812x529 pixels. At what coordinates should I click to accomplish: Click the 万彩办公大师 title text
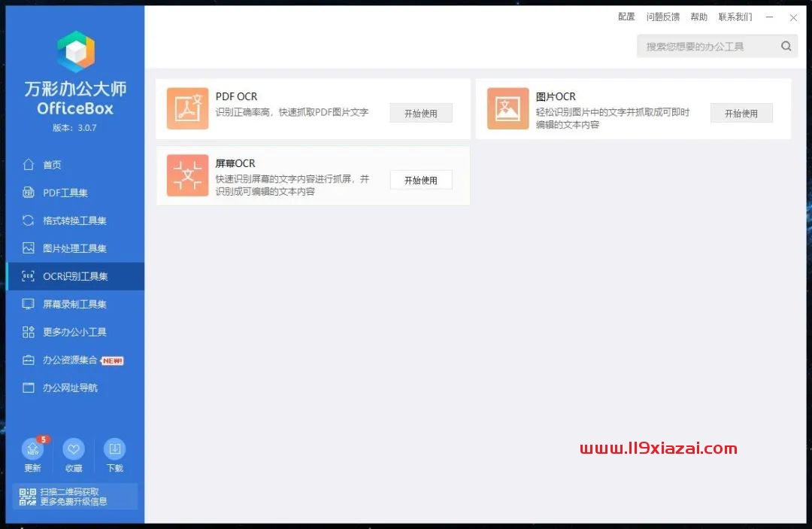[x=76, y=89]
